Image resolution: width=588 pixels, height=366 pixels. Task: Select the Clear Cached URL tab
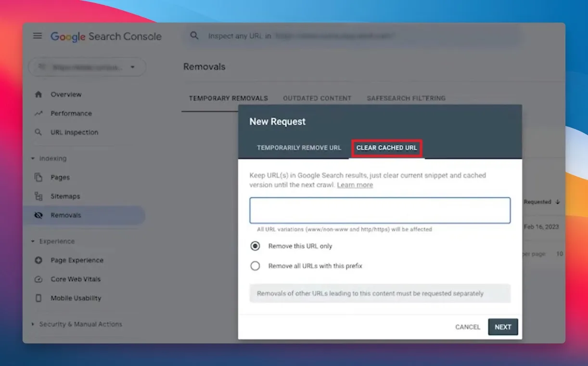(387, 148)
